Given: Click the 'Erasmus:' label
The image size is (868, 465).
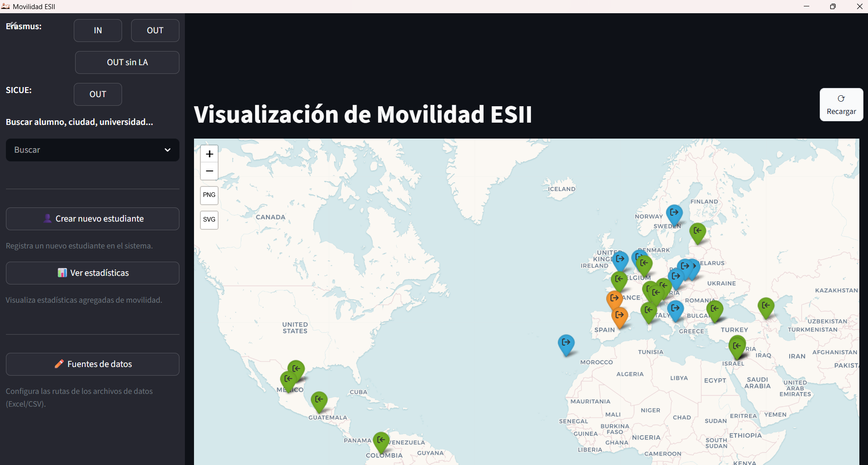Looking at the screenshot, I should click(x=24, y=26).
